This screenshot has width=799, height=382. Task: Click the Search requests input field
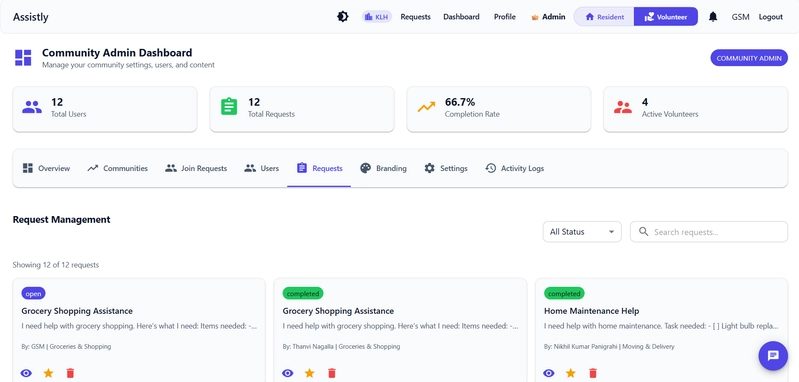click(709, 232)
